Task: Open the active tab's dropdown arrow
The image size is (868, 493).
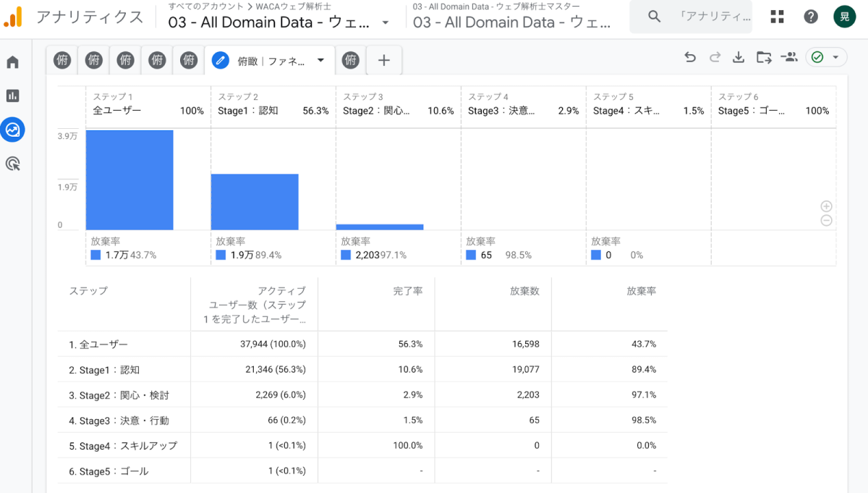Action: [x=320, y=61]
